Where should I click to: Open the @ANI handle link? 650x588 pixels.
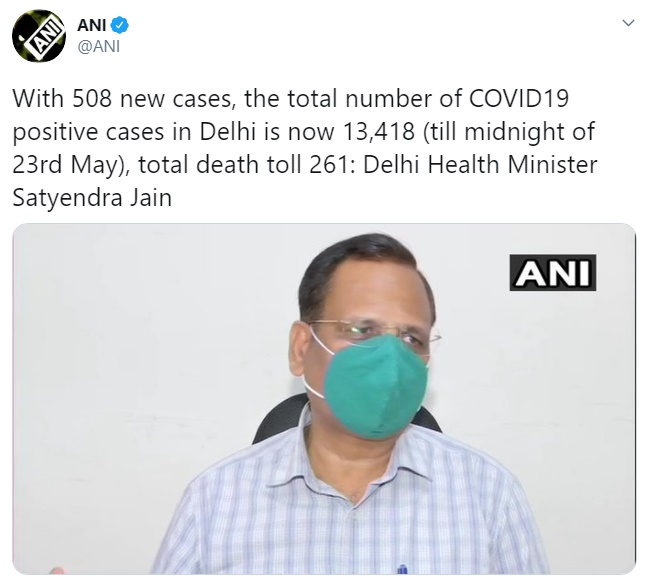pos(99,46)
